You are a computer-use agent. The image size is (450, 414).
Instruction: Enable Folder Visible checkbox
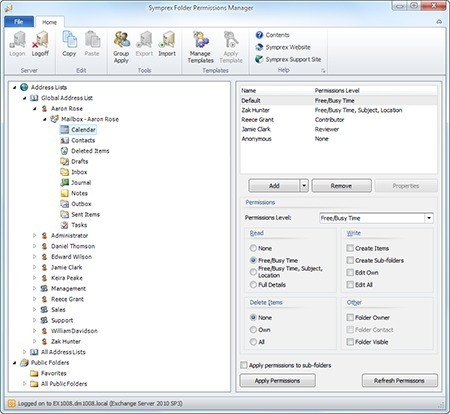[350, 342]
